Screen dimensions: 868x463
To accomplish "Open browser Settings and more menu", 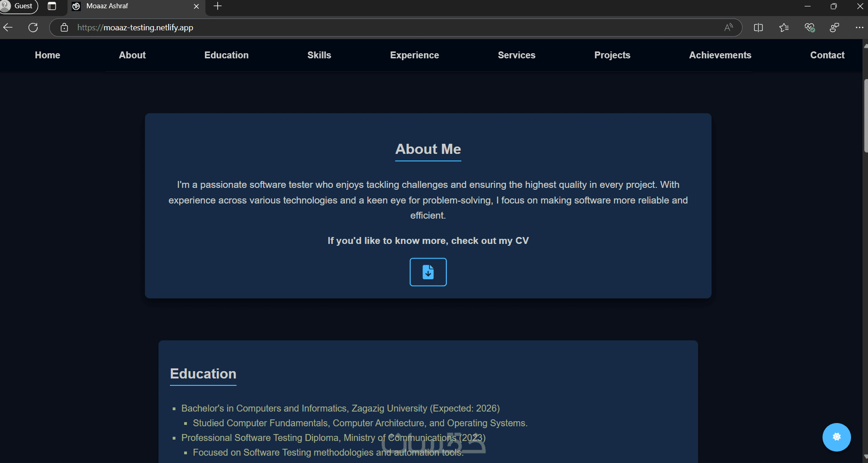I will (x=859, y=28).
